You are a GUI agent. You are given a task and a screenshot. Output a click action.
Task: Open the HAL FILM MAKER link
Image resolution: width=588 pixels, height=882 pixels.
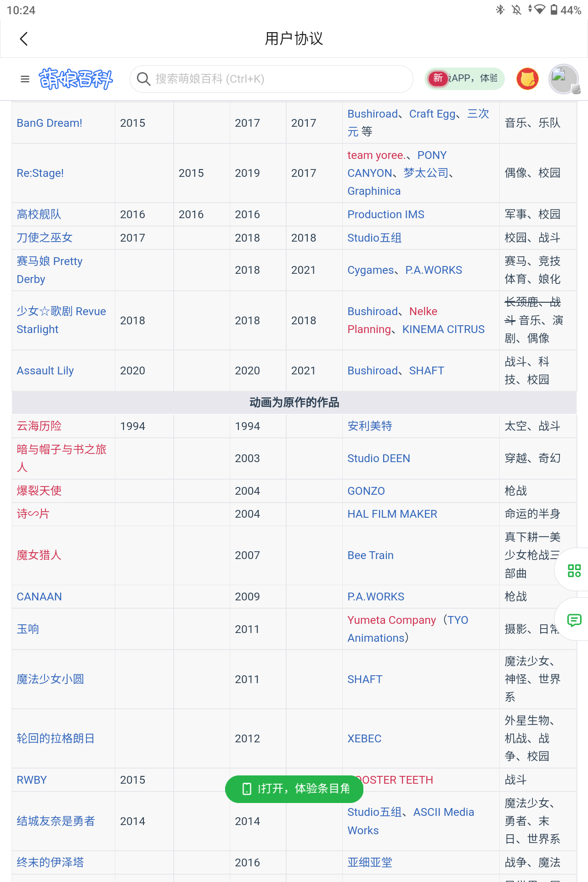(x=392, y=514)
